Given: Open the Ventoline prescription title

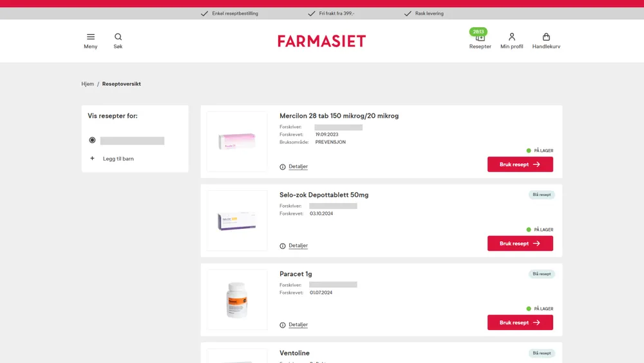Looking at the screenshot, I should pyautogui.click(x=294, y=353).
